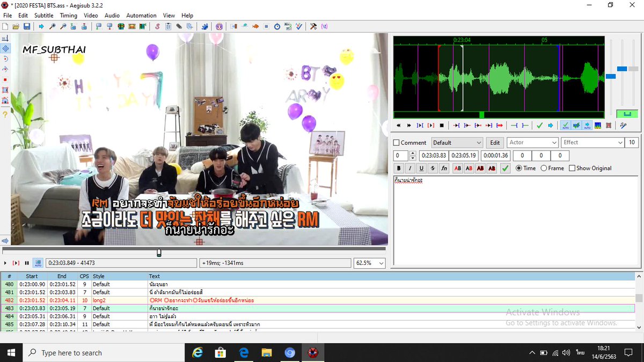644x362 pixels.
Task: Select the vector clip tool
Action: click(5, 101)
